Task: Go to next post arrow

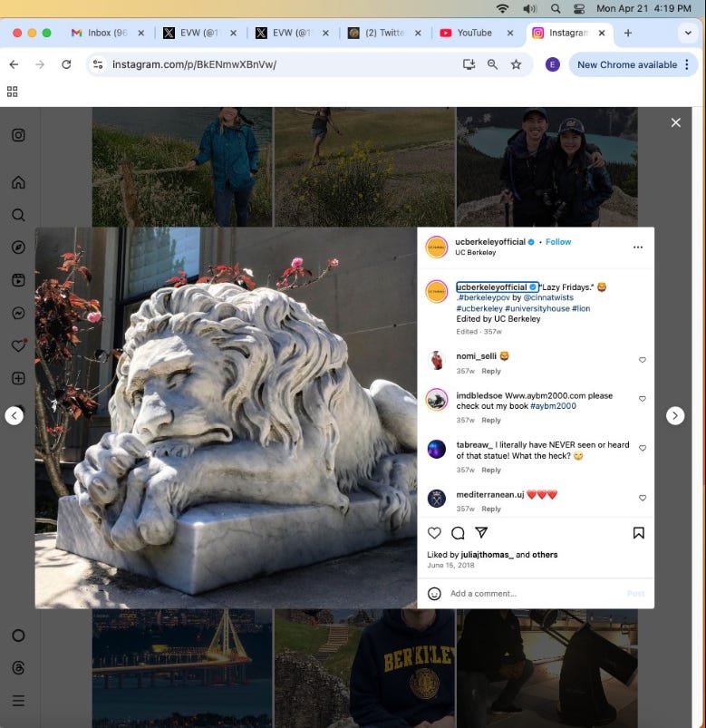Action: point(675,415)
